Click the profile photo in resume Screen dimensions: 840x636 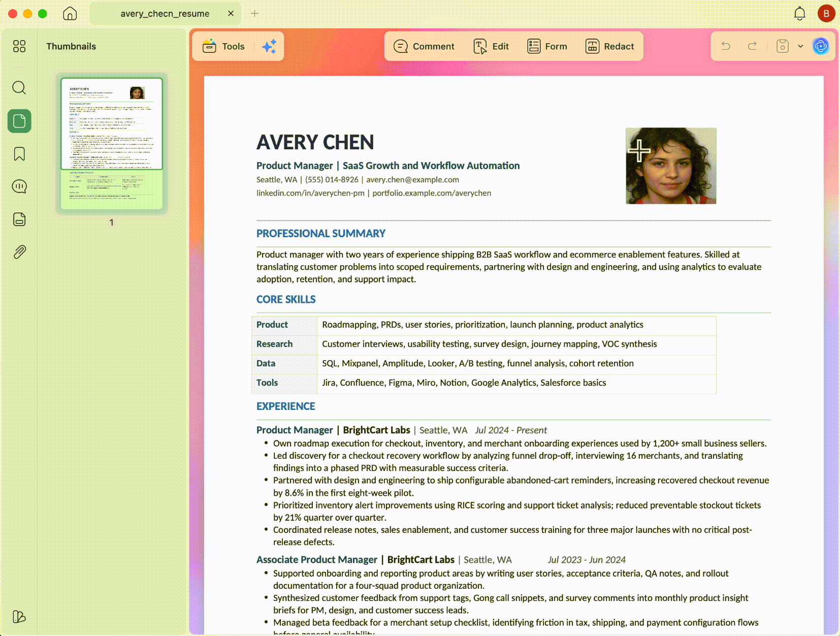[x=671, y=166]
